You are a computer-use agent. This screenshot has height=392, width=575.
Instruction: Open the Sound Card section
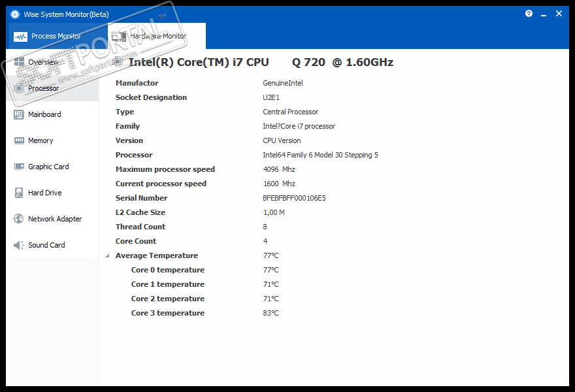click(x=52, y=245)
